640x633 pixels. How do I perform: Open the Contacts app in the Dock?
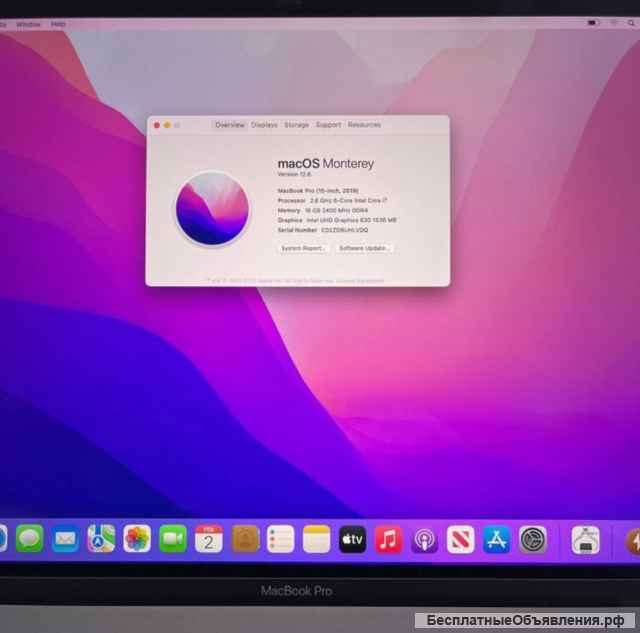[x=245, y=539]
